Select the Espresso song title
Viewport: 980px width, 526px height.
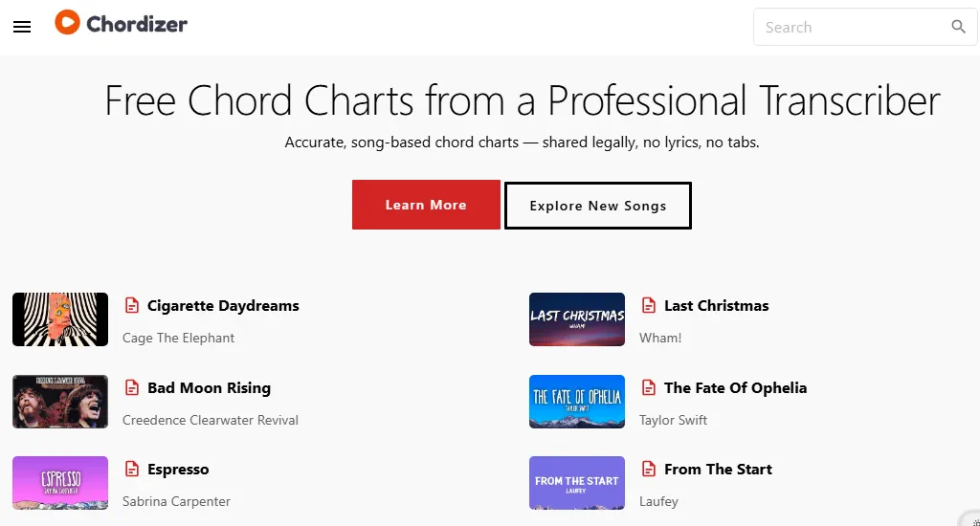[x=178, y=470]
